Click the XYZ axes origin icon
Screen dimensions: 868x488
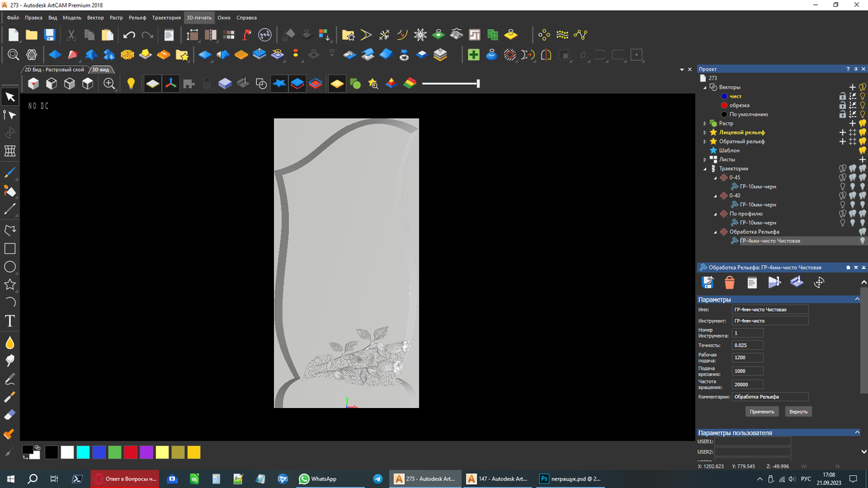coord(171,83)
